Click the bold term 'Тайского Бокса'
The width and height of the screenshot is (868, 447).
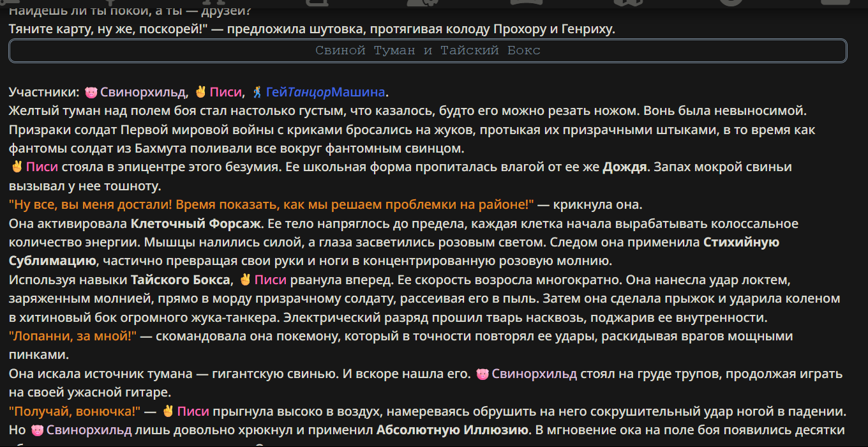pyautogui.click(x=181, y=280)
